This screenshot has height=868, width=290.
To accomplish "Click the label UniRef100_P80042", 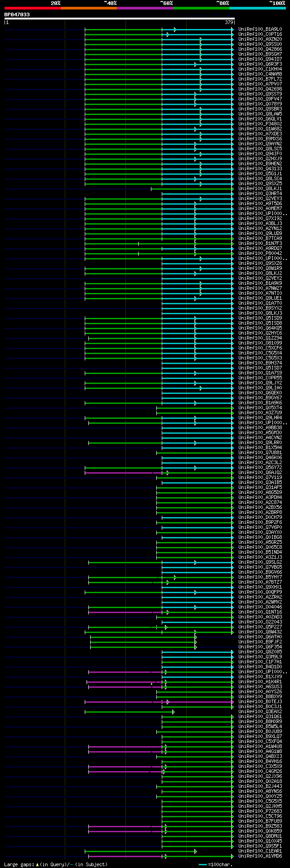I will pyautogui.click(x=260, y=253).
